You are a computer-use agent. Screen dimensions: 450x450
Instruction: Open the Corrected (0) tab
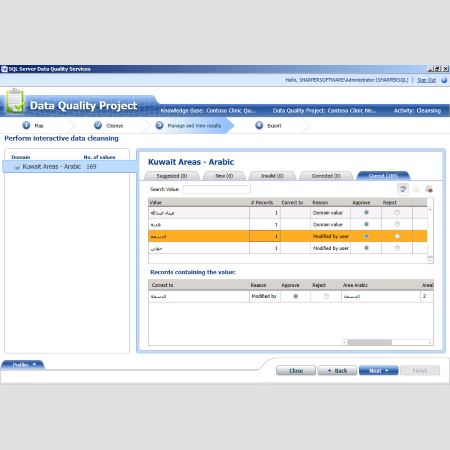[x=326, y=176]
